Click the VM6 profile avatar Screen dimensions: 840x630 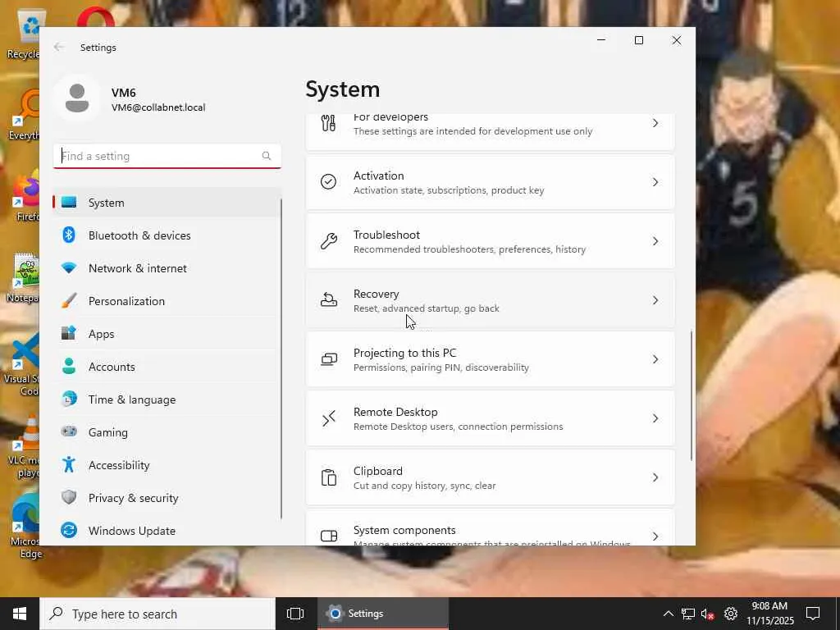[77, 98]
